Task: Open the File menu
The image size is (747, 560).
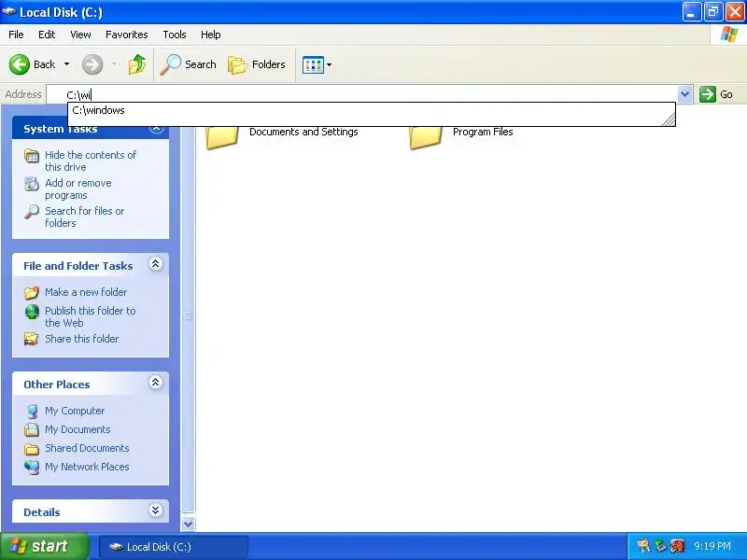Action: coord(16,35)
